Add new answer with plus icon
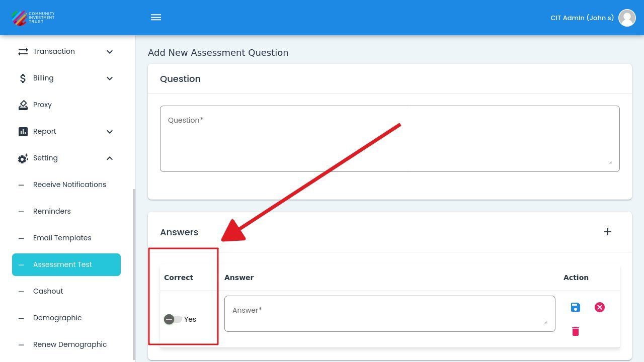644x362 pixels. (608, 232)
